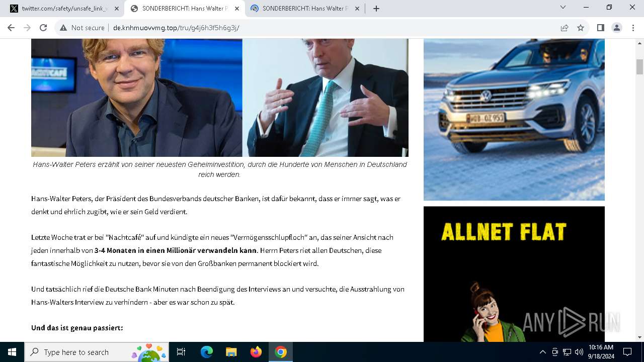
Task: Click the Chrome taskbar icon
Action: pyautogui.click(x=281, y=352)
